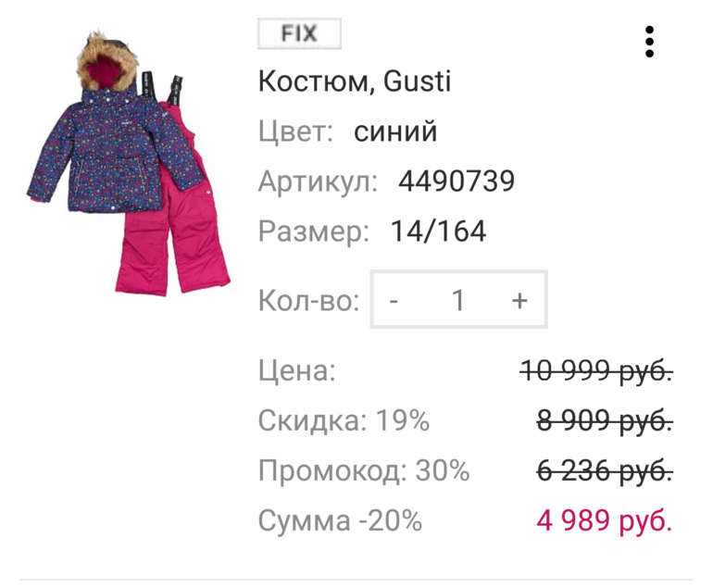The image size is (713, 588).
Task: Click the crossed-out price 8 909 руб.
Action: pos(605,421)
